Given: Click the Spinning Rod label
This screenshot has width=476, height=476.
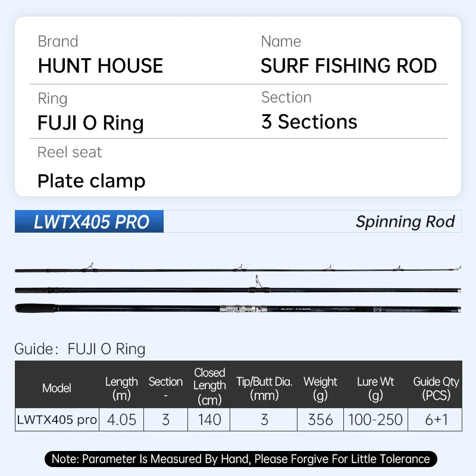Looking at the screenshot, I should [x=405, y=222].
